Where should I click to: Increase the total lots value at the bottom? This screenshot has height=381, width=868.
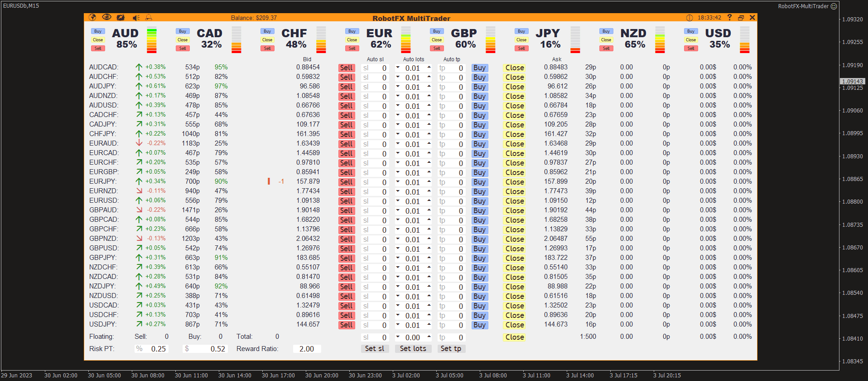429,337
